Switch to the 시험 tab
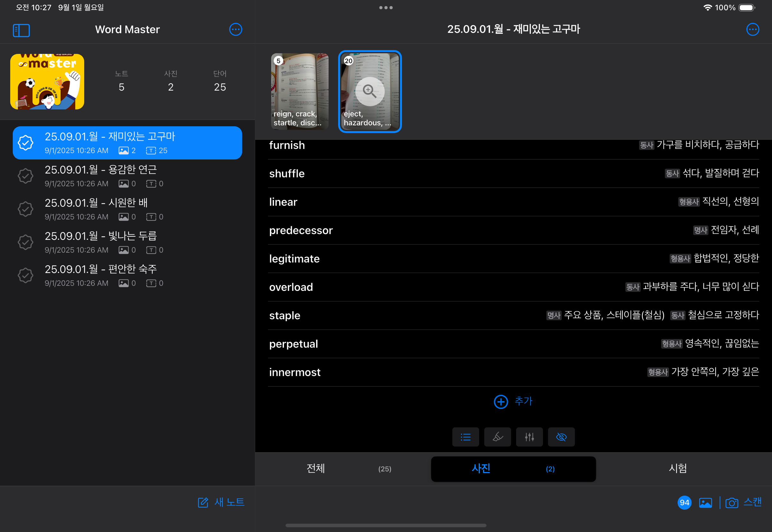The image size is (772, 532). [678, 469]
